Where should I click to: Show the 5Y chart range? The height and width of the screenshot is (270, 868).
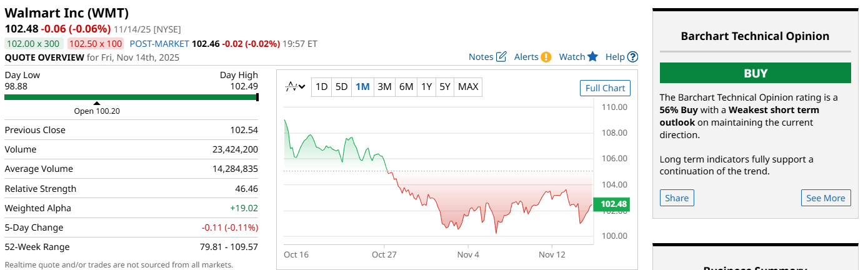click(445, 87)
